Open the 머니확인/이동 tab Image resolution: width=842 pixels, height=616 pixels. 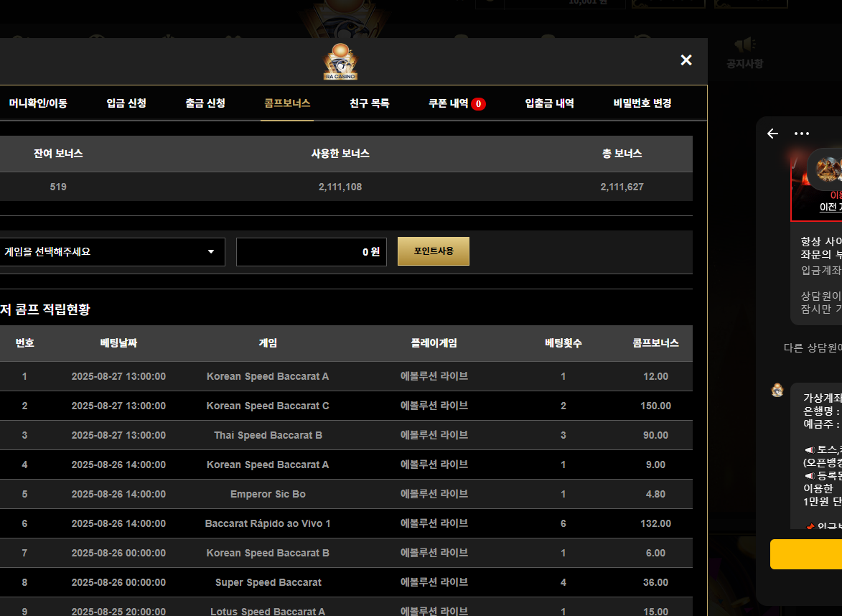(38, 103)
